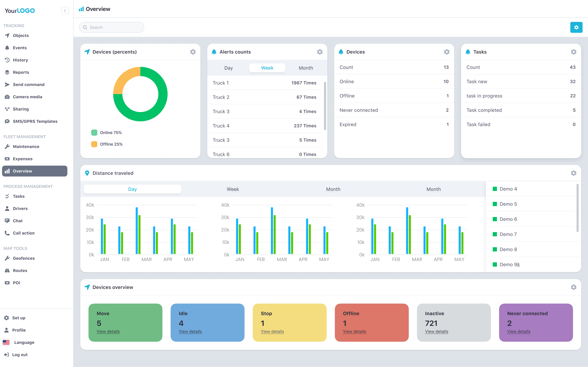View details on the Offline card
Image resolution: width=588 pixels, height=367 pixels.
[354, 331]
